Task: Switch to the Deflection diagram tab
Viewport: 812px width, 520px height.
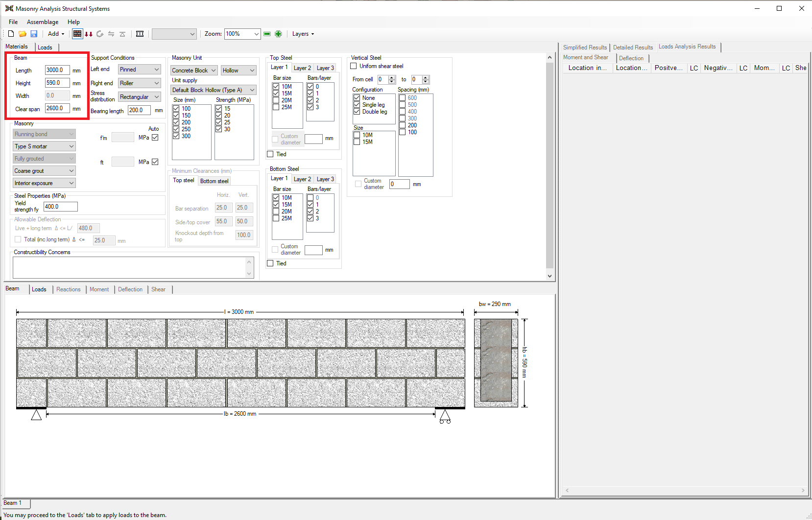Action: pyautogui.click(x=130, y=289)
